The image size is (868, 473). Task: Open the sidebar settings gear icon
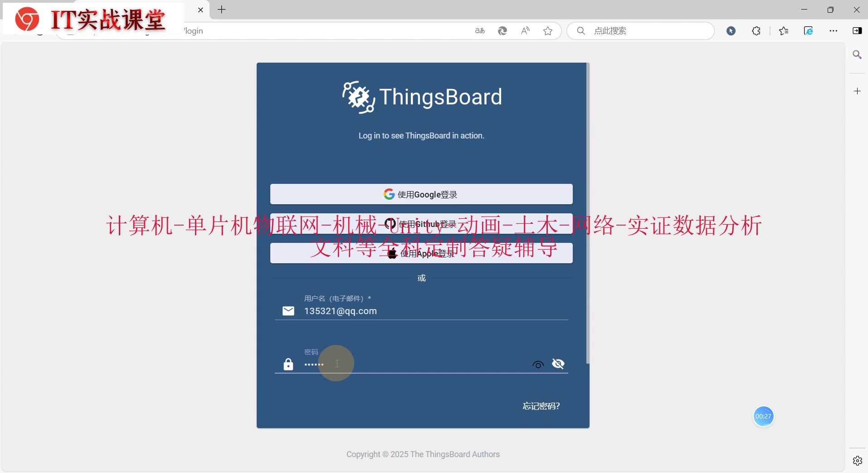[x=857, y=461]
